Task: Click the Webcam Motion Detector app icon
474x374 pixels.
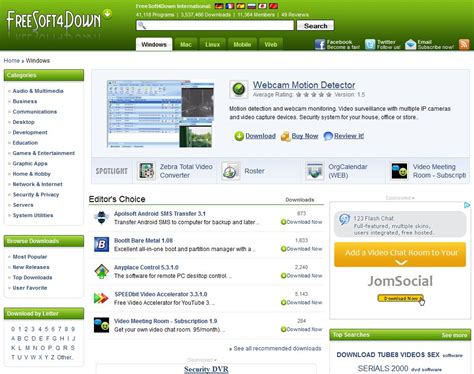Action: click(x=239, y=89)
